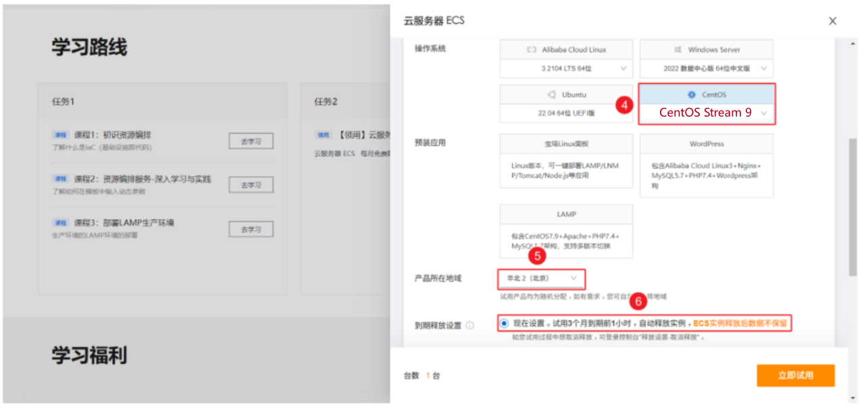This screenshot has width=868, height=407.
Task: Click the Windows Server logo icon
Action: (x=678, y=50)
